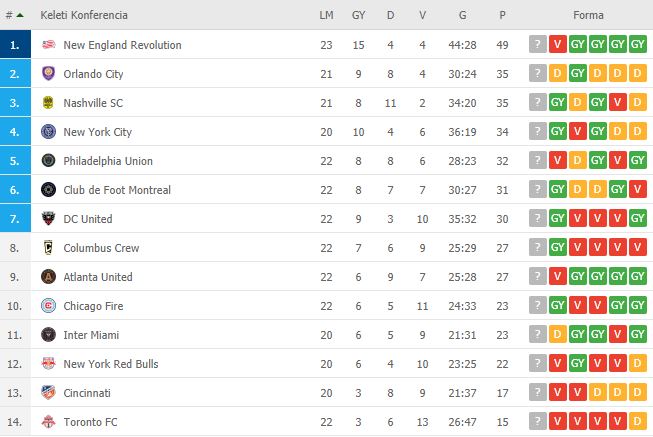Click the New England Revolution crest icon
Screen dimensions: 653x437
point(49,45)
